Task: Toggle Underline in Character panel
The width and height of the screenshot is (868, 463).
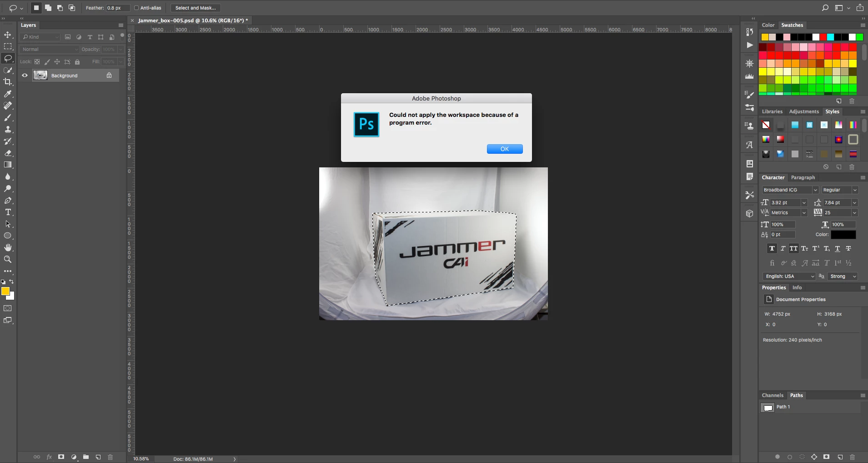Action: 838,248
